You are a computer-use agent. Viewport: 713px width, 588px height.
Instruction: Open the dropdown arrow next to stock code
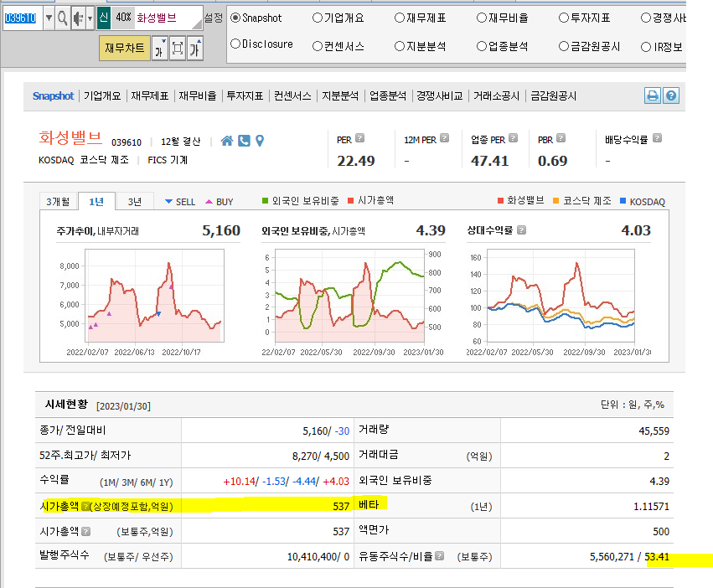[49, 18]
